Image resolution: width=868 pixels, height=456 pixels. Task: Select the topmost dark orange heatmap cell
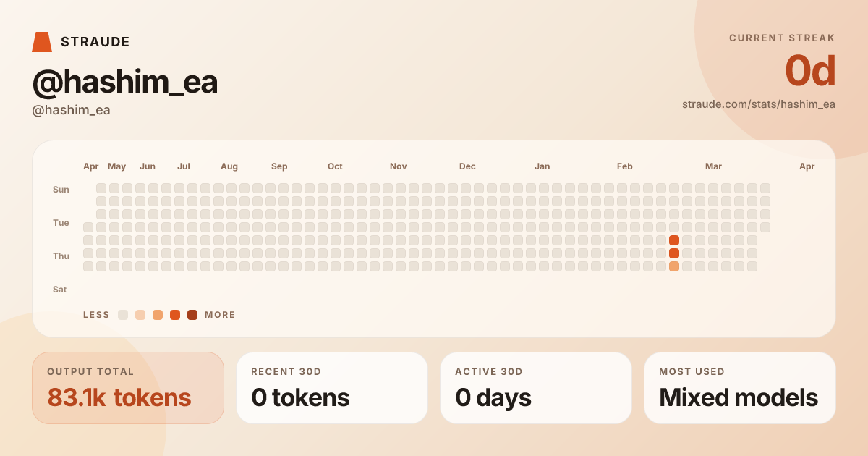tap(674, 240)
